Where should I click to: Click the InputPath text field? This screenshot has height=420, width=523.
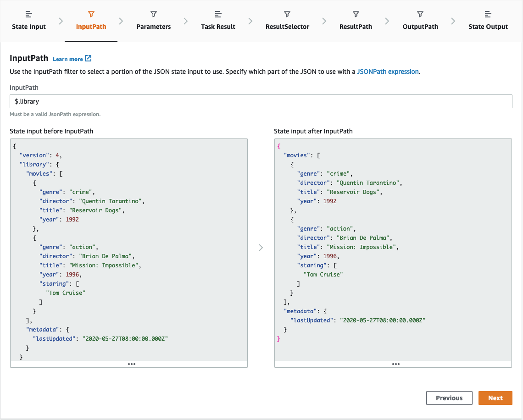coord(261,101)
